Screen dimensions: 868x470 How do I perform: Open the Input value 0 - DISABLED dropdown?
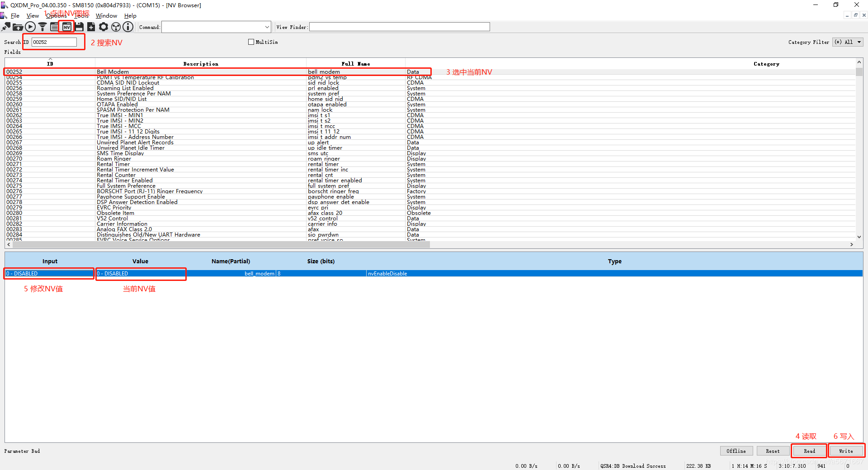49,274
